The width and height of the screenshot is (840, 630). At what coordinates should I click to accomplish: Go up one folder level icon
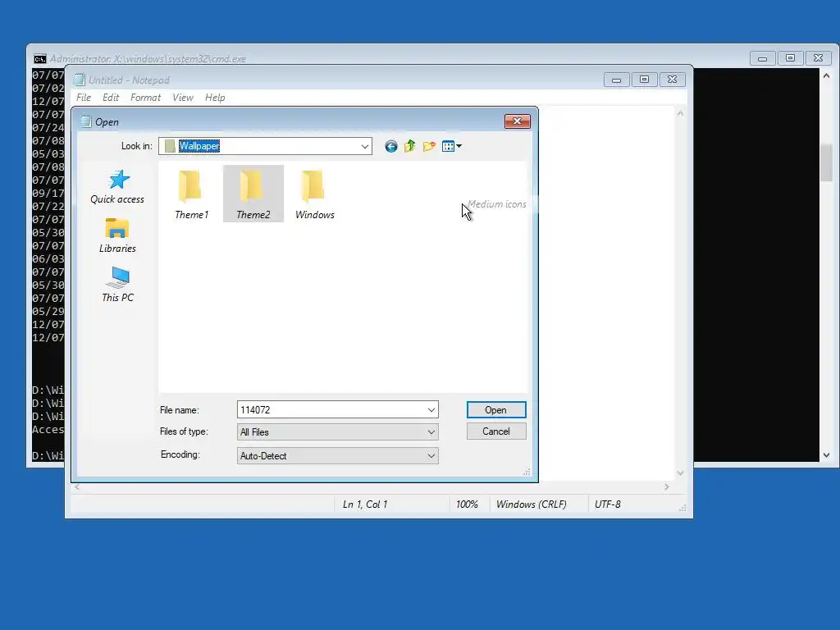[x=410, y=146]
